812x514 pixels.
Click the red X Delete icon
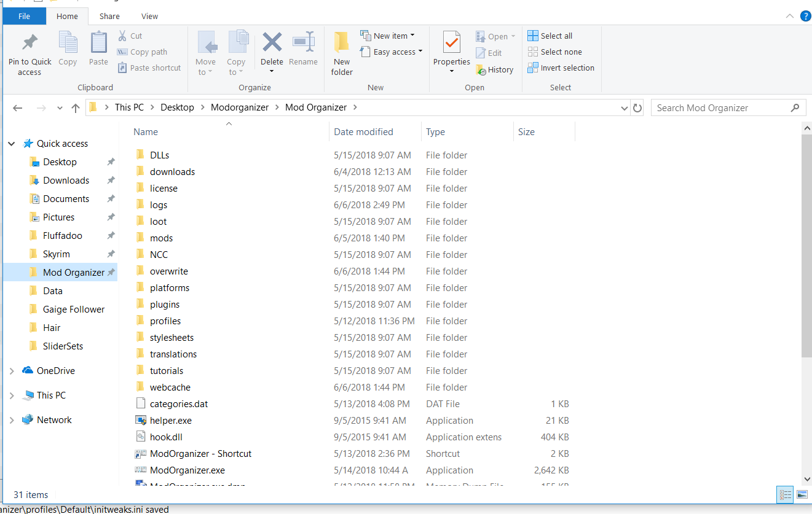click(x=272, y=42)
